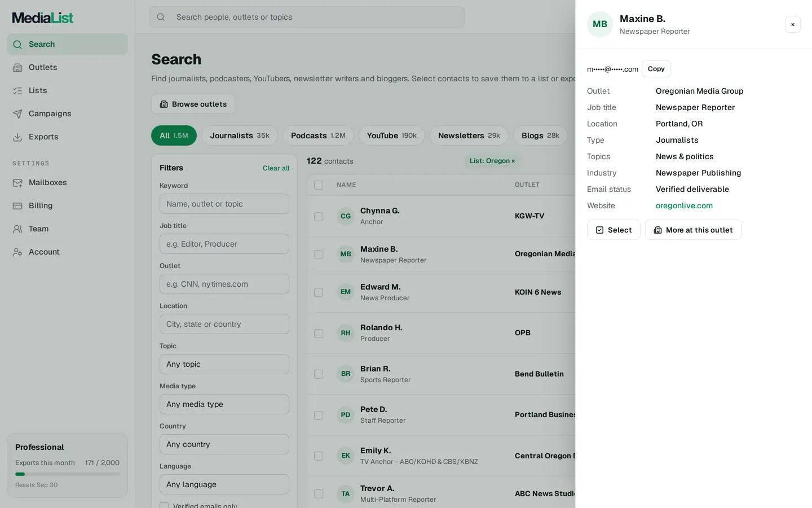Open the Media type dropdown
812x508 pixels.
click(224, 404)
